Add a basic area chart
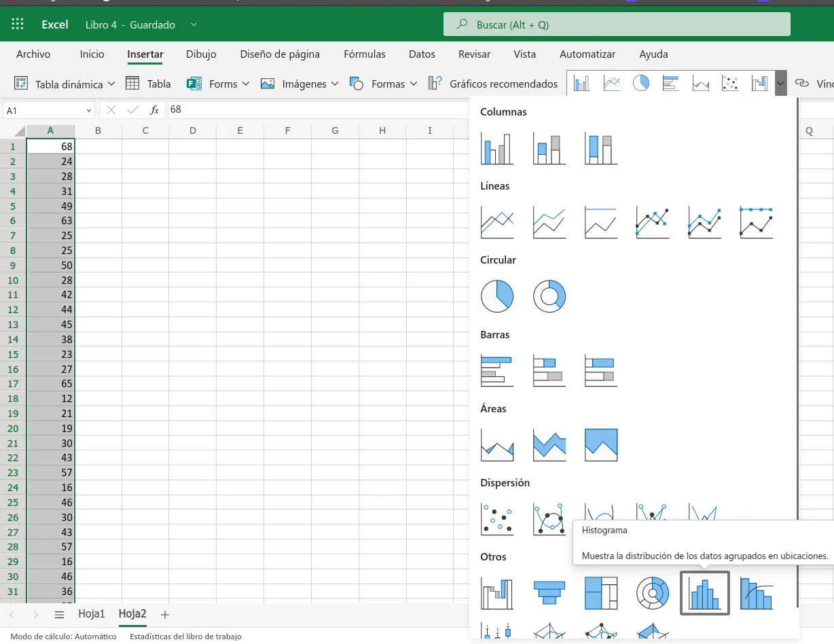This screenshot has width=834, height=644. (497, 445)
